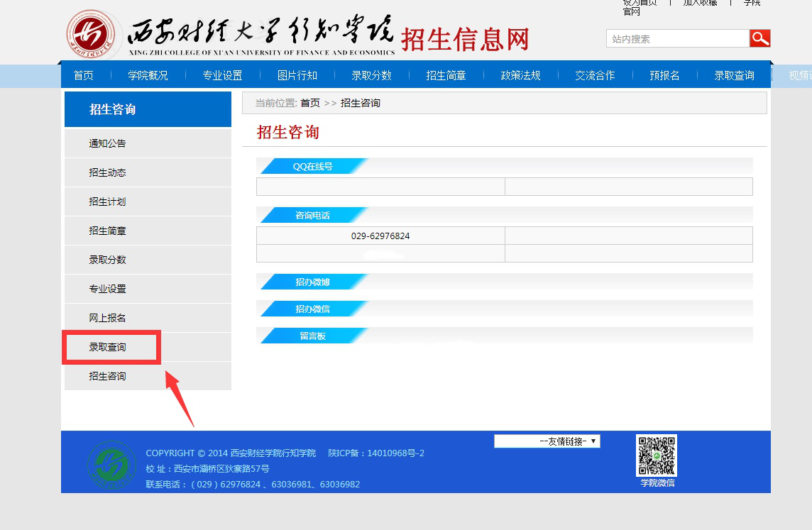Open 通知公告 in the left sidebar

[x=148, y=143]
